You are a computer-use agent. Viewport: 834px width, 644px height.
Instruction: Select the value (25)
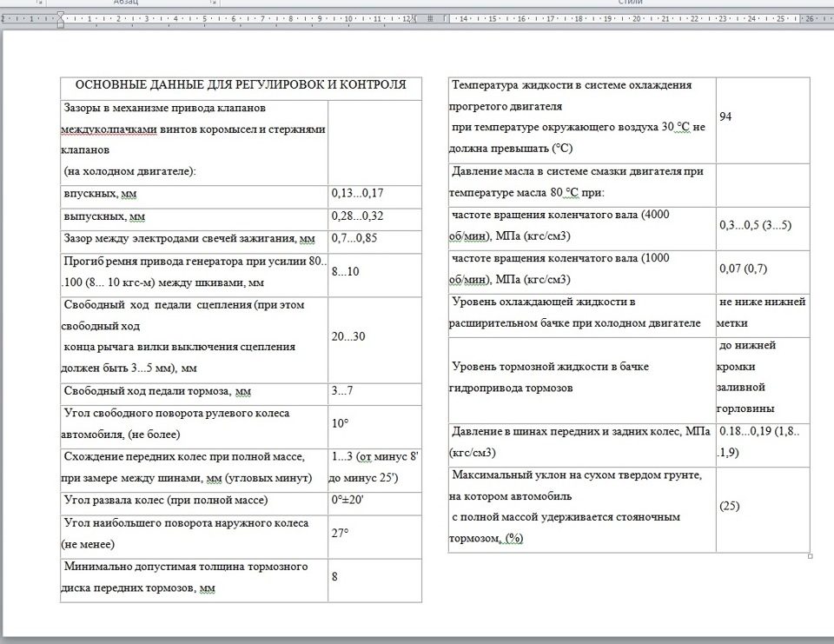pos(729,506)
